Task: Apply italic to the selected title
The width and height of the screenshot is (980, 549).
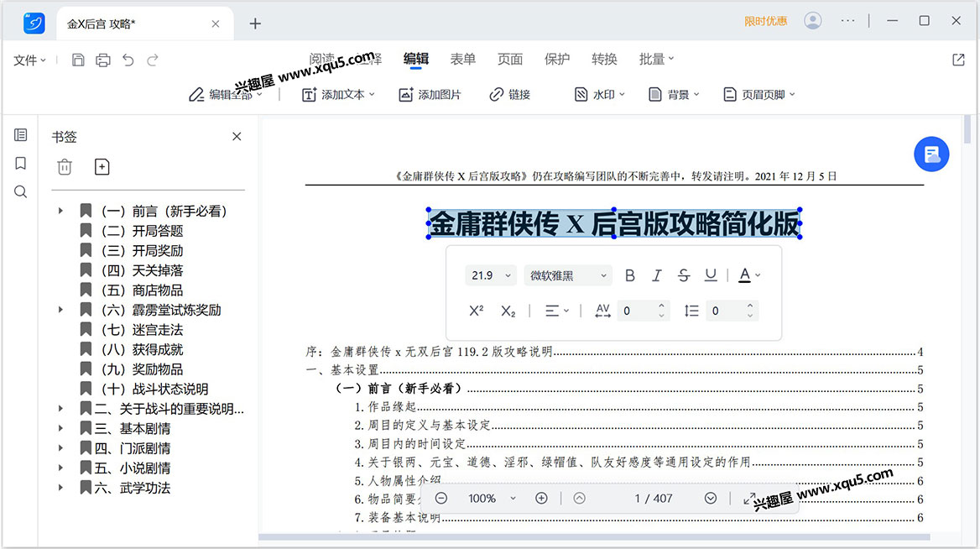Action: (x=657, y=275)
